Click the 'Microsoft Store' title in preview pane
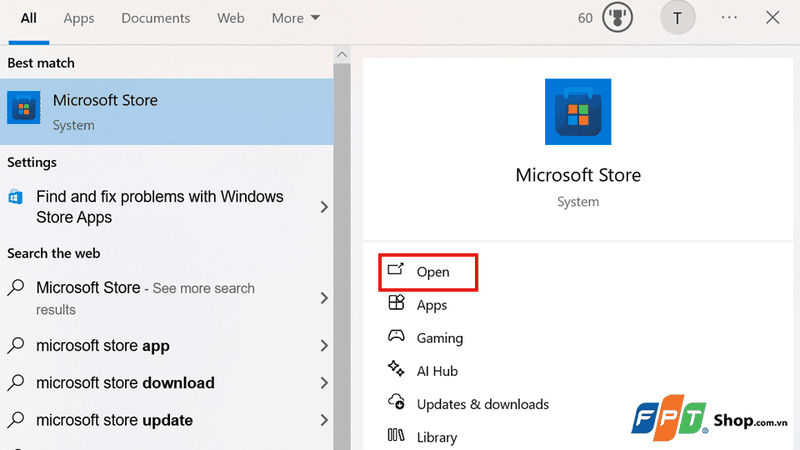Screen dimensions: 800x450 tap(578, 175)
